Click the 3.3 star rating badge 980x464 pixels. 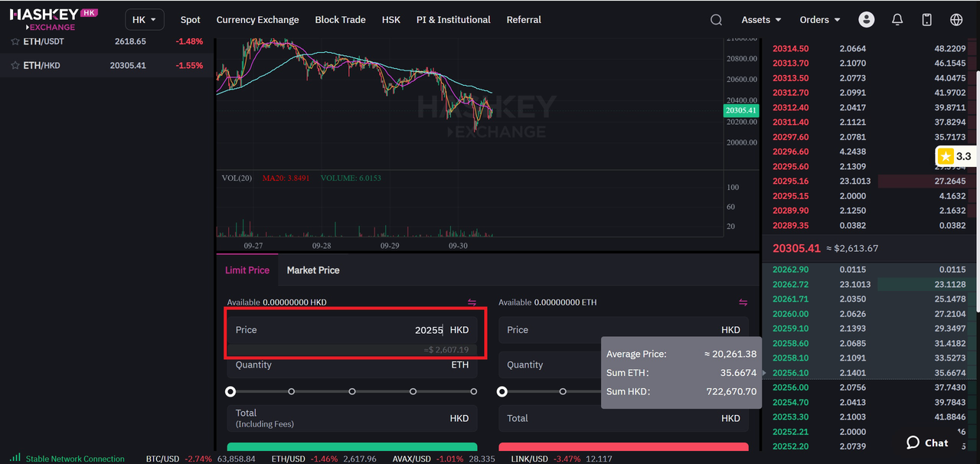(955, 156)
